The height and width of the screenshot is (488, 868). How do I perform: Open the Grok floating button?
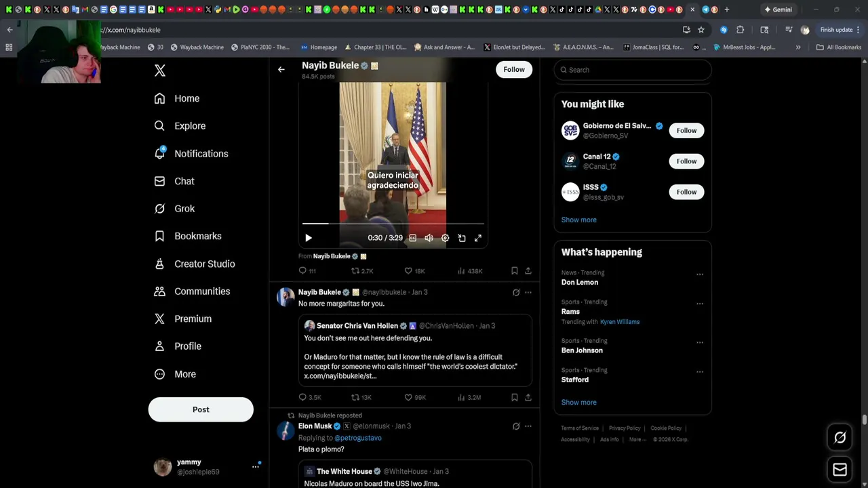[x=840, y=438]
